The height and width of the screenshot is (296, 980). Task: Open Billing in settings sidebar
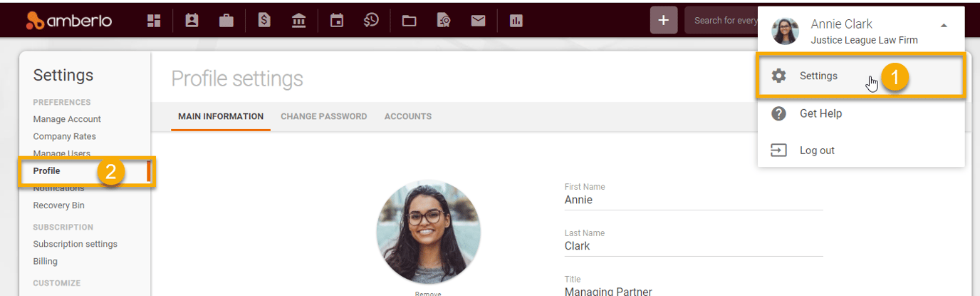pyautogui.click(x=45, y=261)
